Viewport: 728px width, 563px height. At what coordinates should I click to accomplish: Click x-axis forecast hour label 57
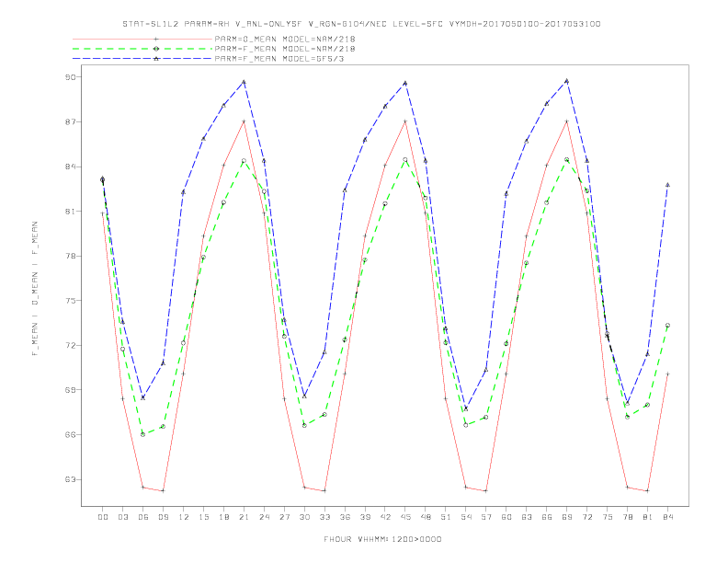click(486, 517)
